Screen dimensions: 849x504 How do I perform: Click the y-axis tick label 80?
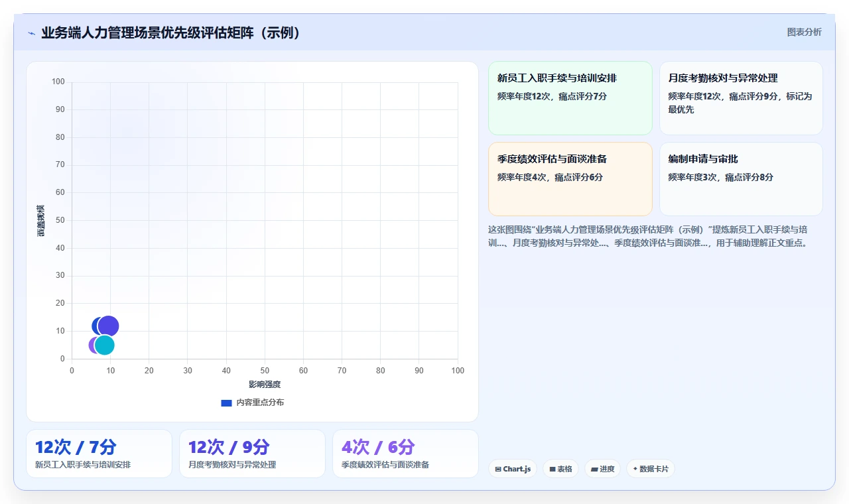click(x=60, y=137)
